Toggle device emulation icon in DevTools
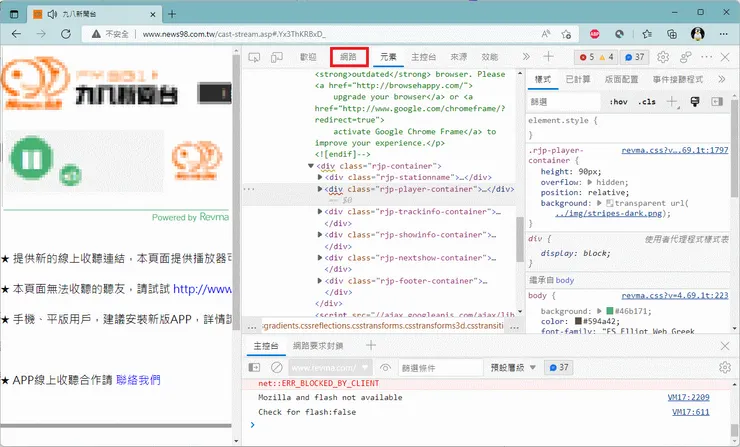740x447 pixels. (x=277, y=58)
